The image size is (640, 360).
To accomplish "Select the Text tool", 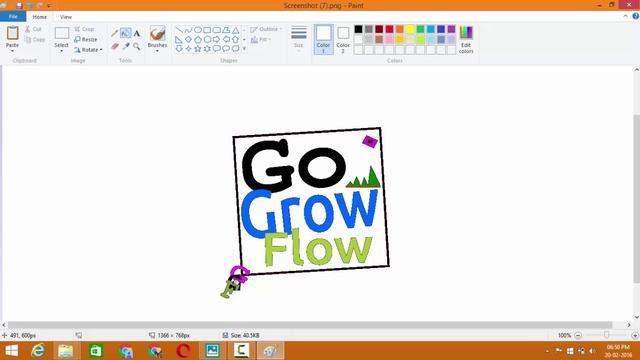I will (x=137, y=33).
